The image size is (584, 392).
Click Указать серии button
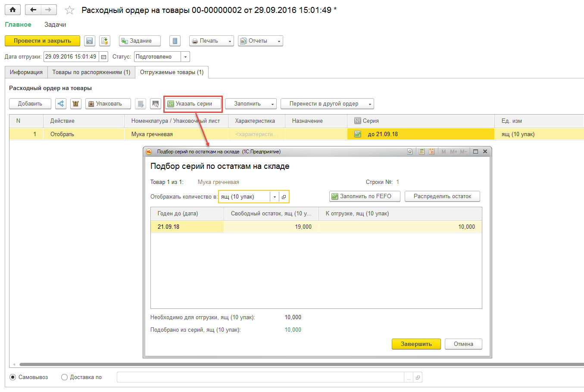pyautogui.click(x=193, y=104)
